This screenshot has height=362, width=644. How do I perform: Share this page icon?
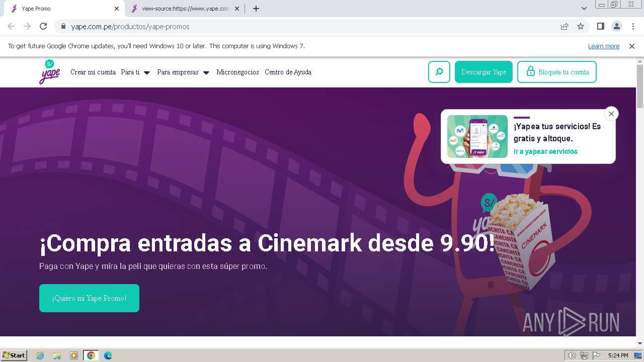(x=565, y=26)
